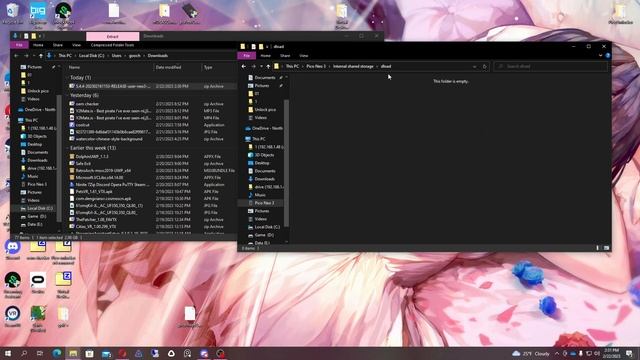The height and width of the screenshot is (360, 640).
Task: Open the Extract tab in Downloads window
Action: (112, 36)
